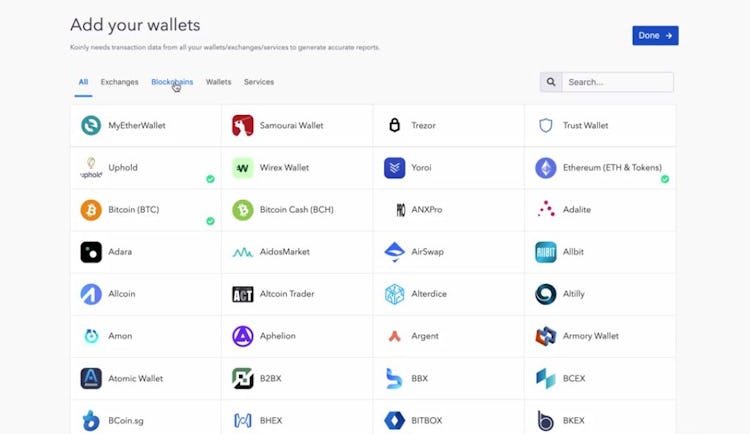Select the Samourai Wallet red icon
750x434 pixels.
(x=243, y=125)
